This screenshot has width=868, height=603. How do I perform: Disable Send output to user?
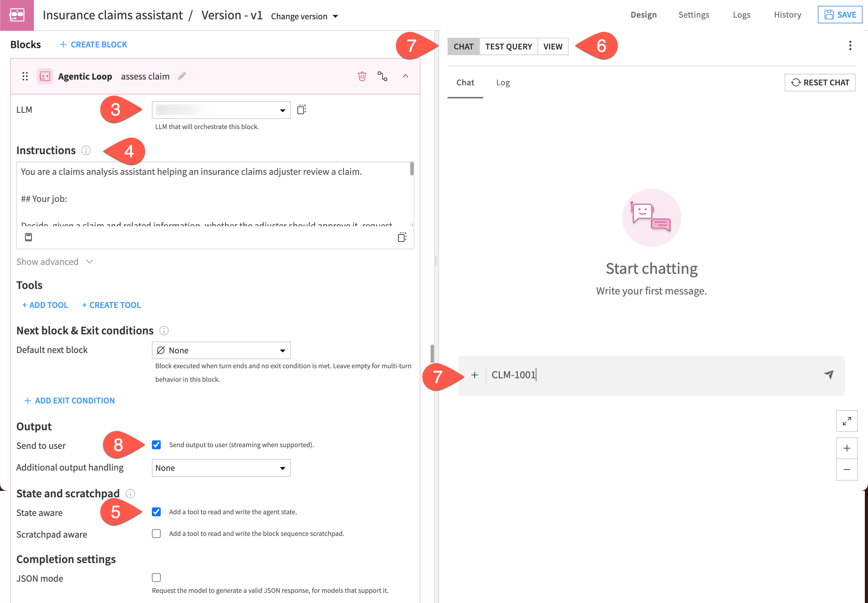pyautogui.click(x=156, y=445)
